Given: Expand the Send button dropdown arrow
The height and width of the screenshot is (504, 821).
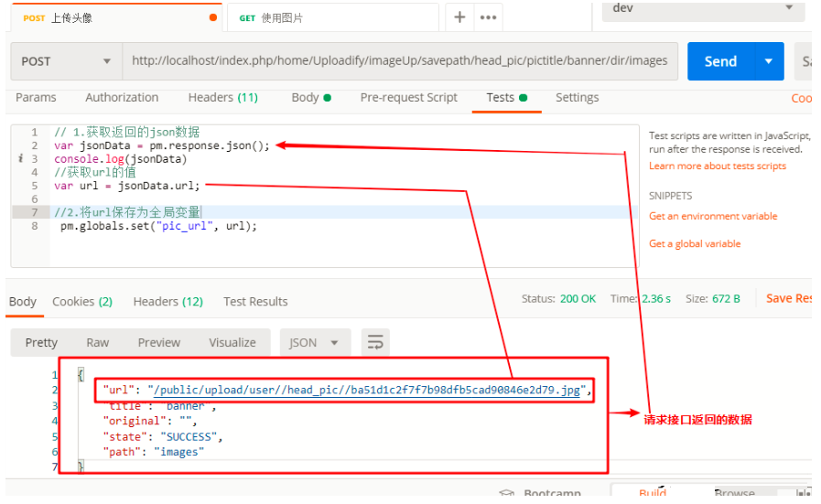Looking at the screenshot, I should (768, 61).
